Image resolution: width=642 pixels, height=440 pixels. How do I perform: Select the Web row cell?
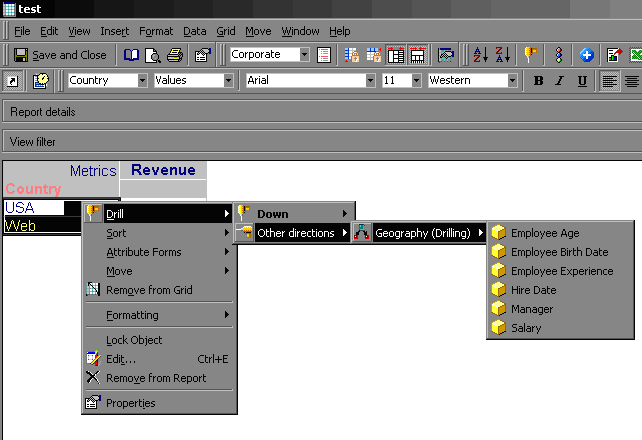43,226
